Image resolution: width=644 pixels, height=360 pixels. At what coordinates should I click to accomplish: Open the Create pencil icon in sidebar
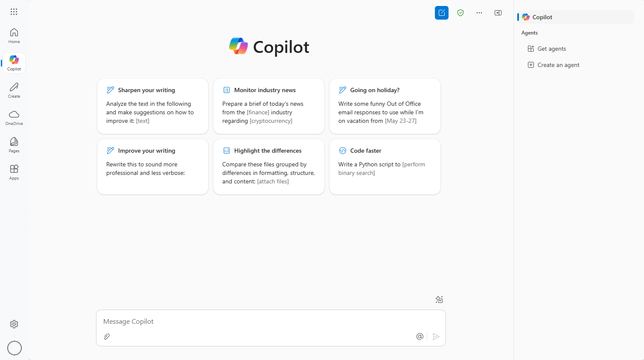tap(14, 90)
